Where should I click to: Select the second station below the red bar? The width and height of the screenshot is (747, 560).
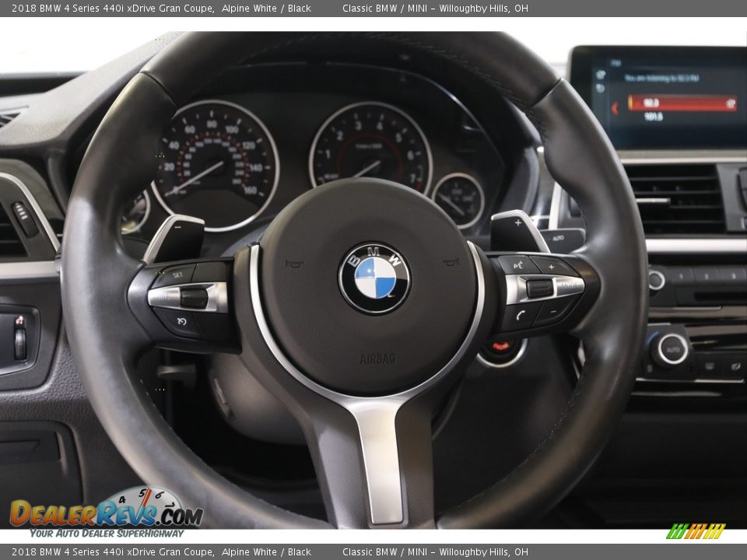[653, 116]
